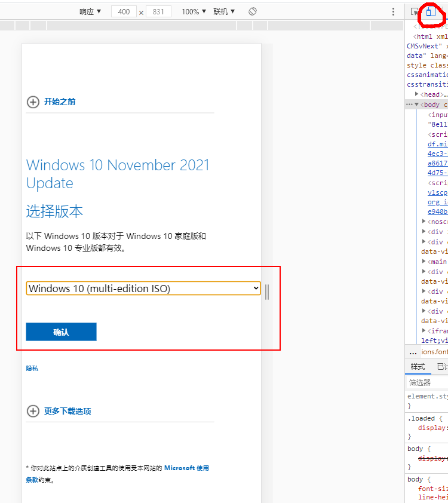Expand the head element node
448x503 pixels.
416,94
